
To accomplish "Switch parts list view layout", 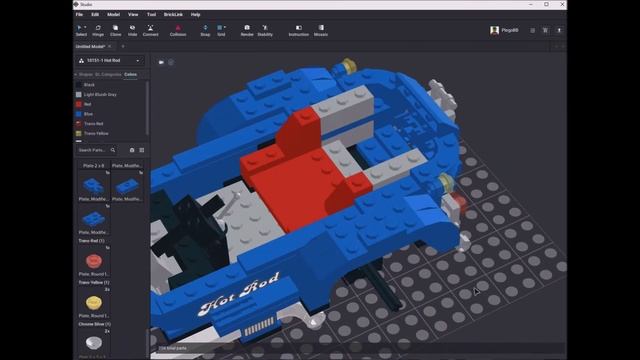I will 142,150.
